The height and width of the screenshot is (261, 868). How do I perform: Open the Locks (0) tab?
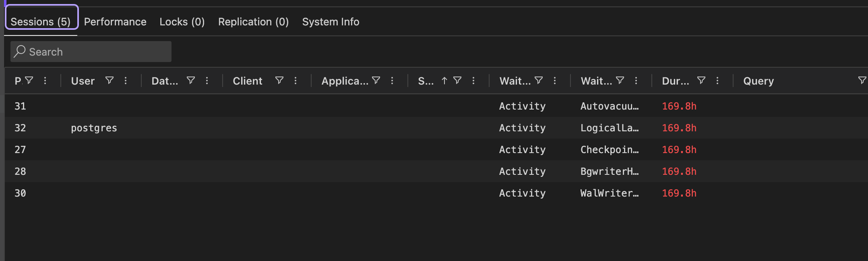click(182, 22)
